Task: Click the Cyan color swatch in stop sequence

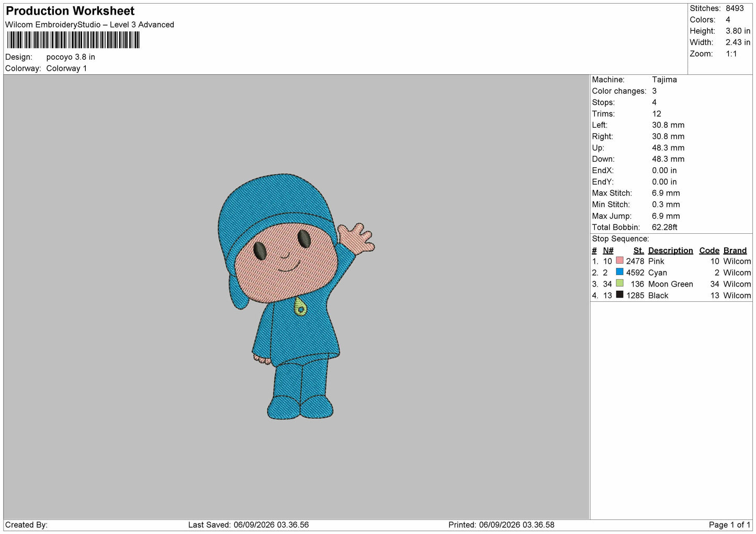Action: point(619,272)
